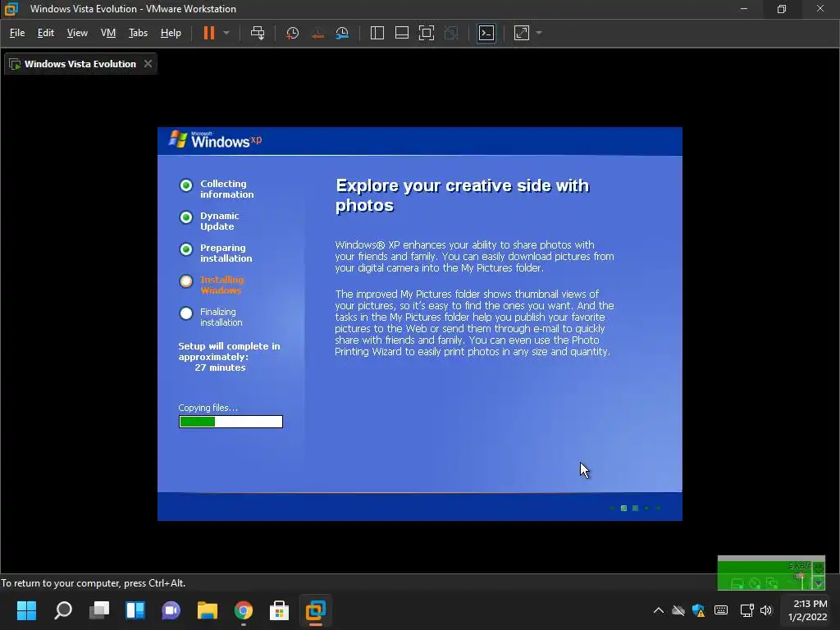Click the VMware Workstation title bar icon
This screenshot has width=840, height=630.
point(11,9)
